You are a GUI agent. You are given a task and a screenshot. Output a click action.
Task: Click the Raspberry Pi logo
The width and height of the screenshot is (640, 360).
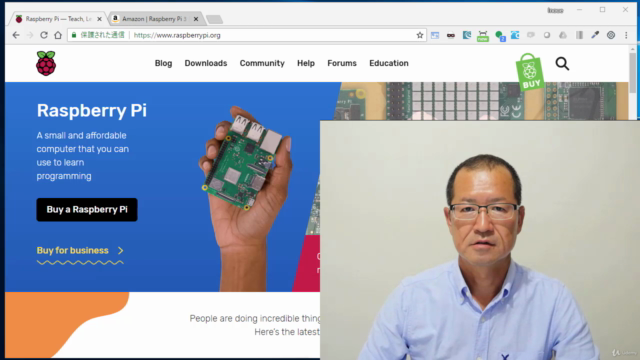[46, 63]
